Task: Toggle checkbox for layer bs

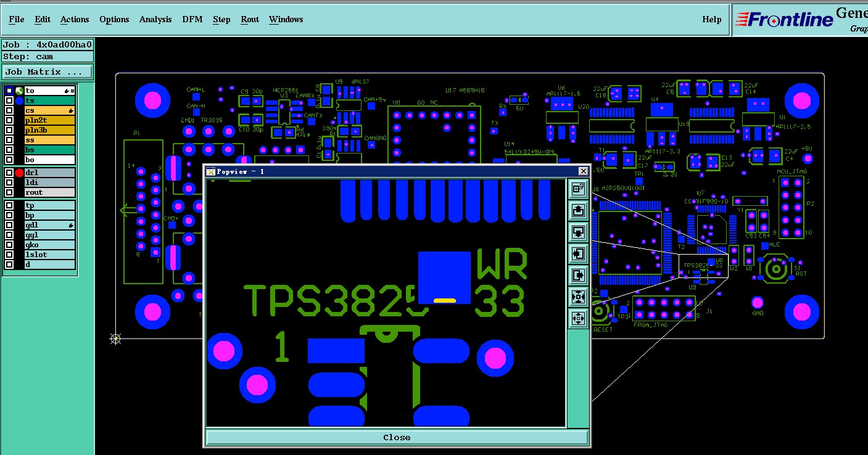Action: [9, 150]
